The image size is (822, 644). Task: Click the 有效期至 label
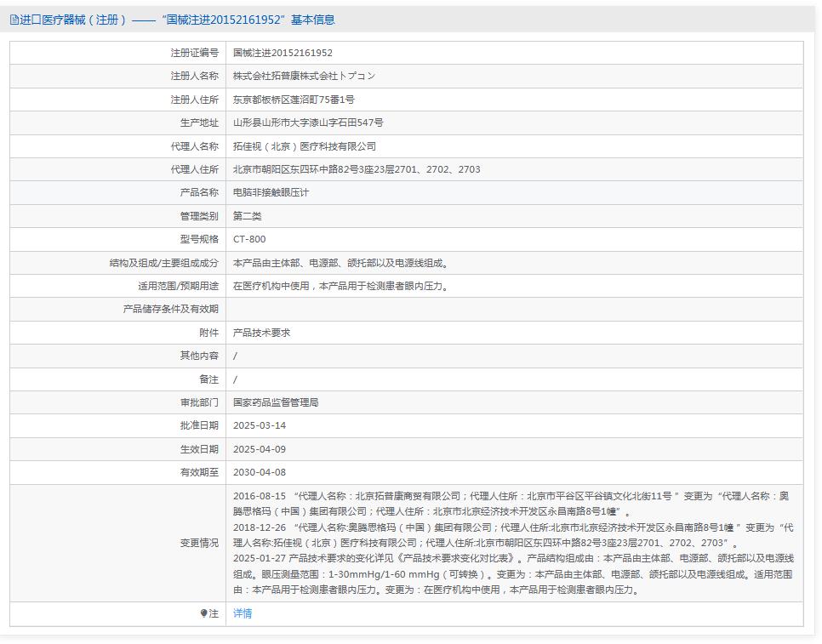tap(198, 472)
